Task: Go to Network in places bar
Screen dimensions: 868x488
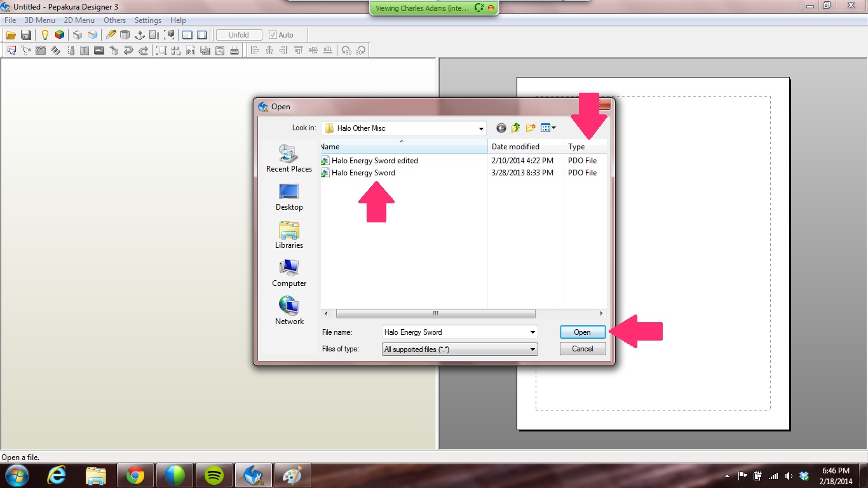Action: click(289, 311)
